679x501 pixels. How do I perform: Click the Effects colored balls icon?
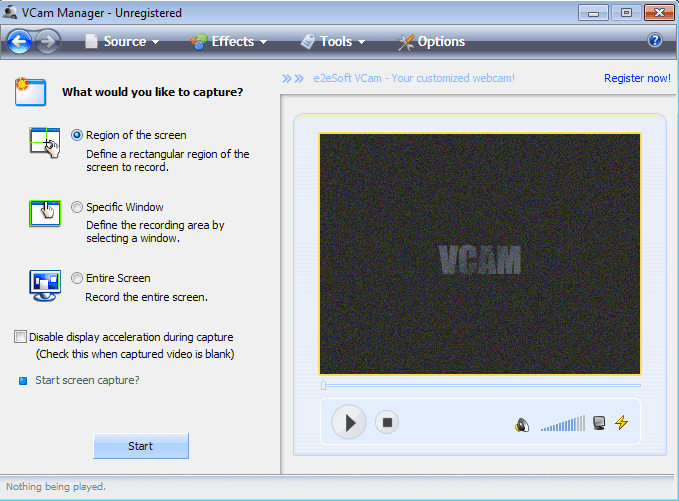tap(199, 42)
